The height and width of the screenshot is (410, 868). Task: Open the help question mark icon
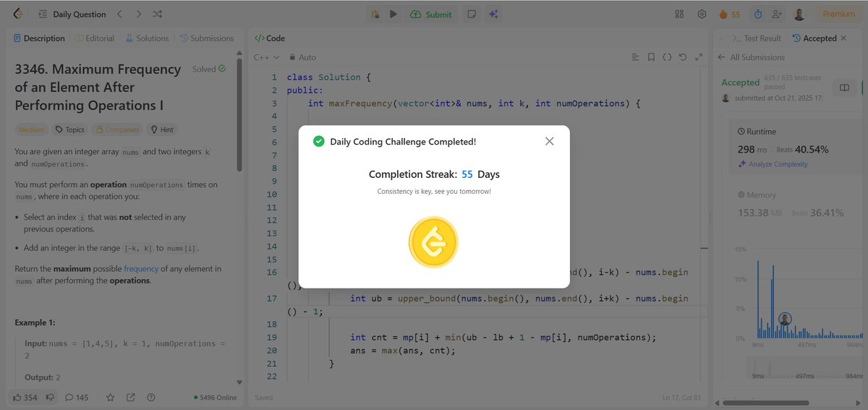click(150, 397)
